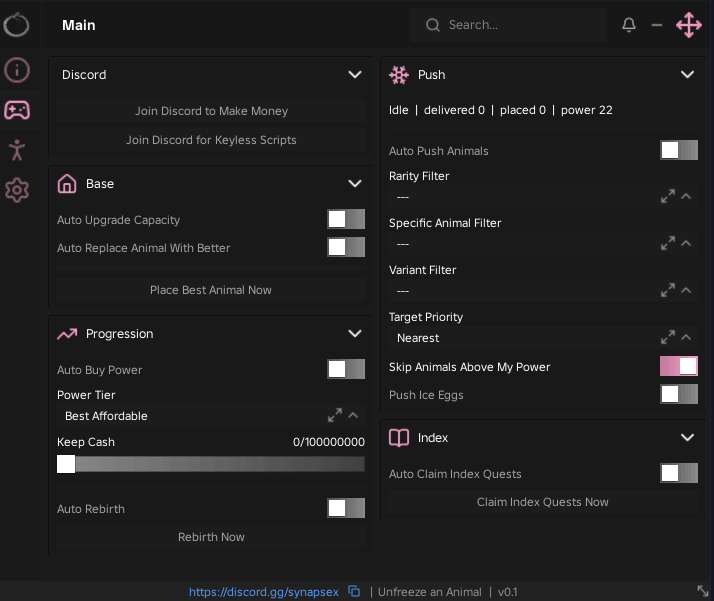Open the info tab in the sidebar
Image resolution: width=714 pixels, height=601 pixels.
click(x=17, y=70)
